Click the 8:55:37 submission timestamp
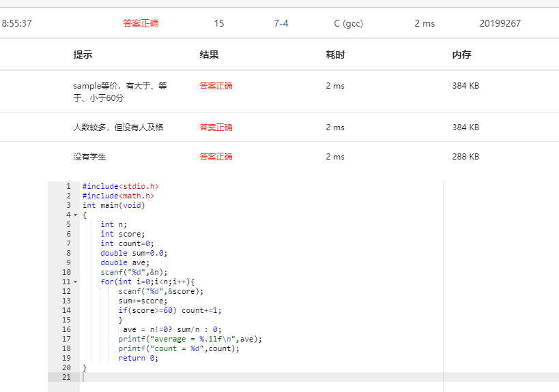Viewport: 559px width, 392px height. pyautogui.click(x=17, y=23)
